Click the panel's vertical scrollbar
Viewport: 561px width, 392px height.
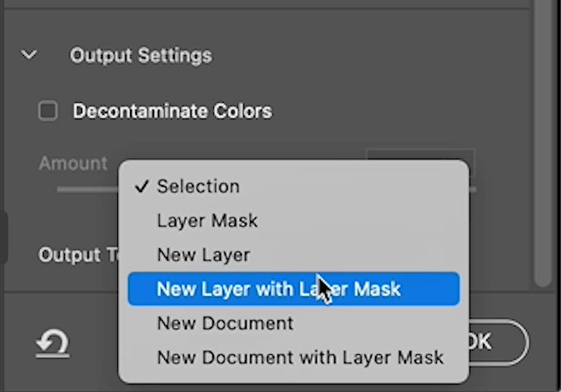[x=544, y=143]
